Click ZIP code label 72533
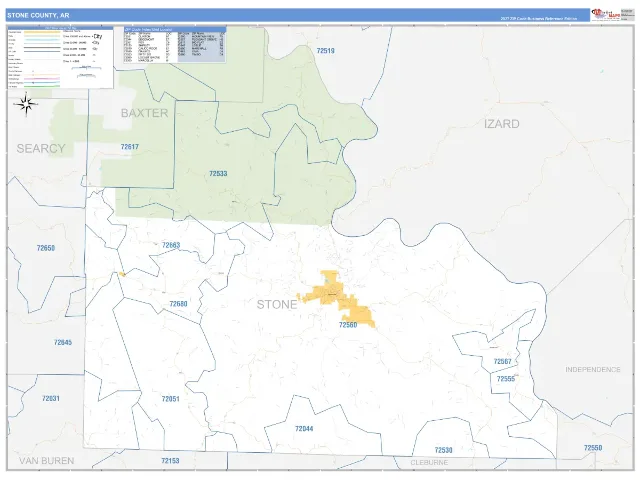The image size is (640, 480). point(218,173)
